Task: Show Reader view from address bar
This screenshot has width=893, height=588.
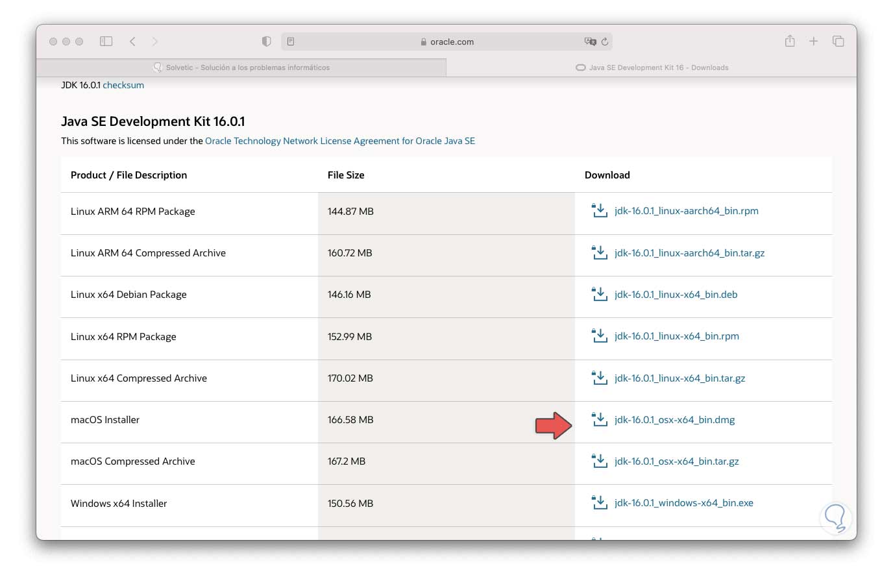Action: click(x=291, y=42)
